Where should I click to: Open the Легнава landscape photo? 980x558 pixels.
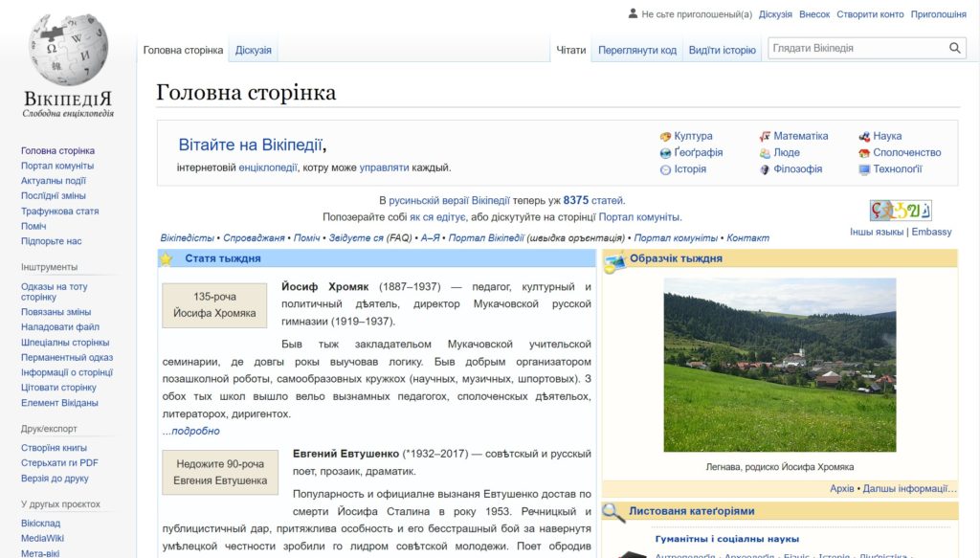tap(779, 365)
